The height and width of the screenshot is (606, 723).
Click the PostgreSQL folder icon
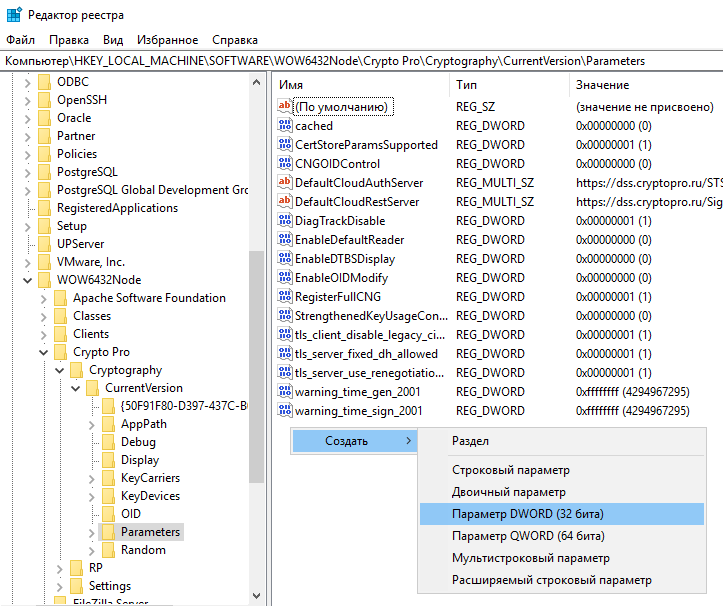(44, 172)
